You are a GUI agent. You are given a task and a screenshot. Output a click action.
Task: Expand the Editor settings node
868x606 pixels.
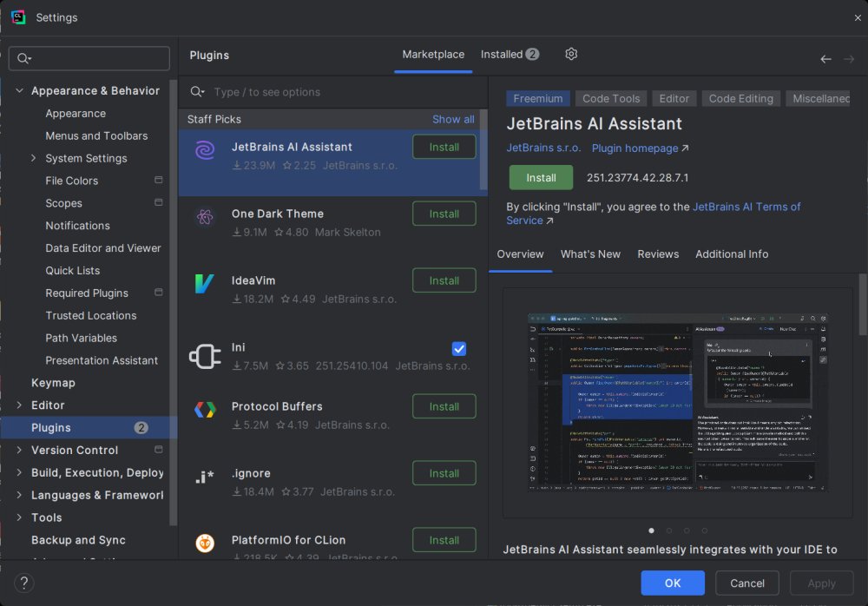coord(19,405)
